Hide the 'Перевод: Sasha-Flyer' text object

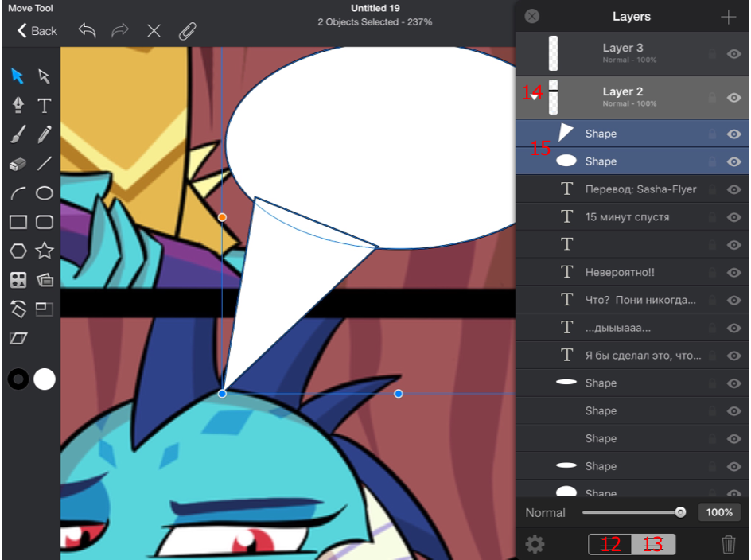(x=733, y=189)
